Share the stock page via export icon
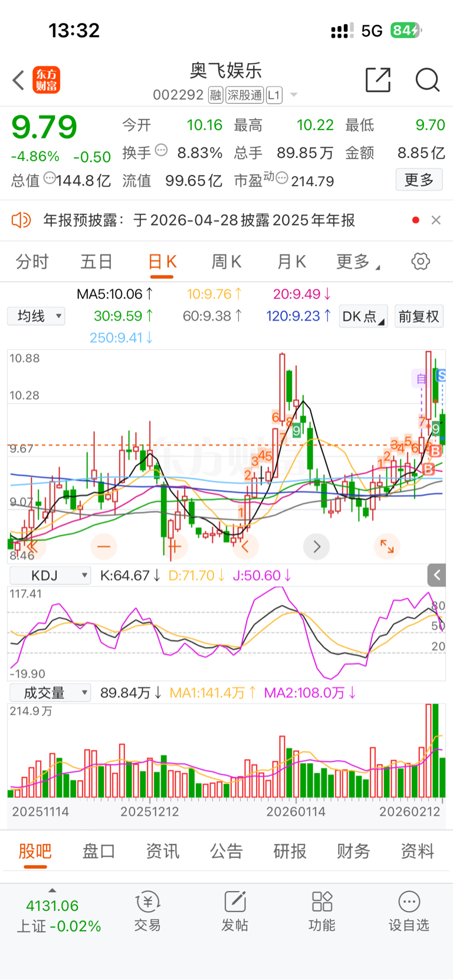 [378, 80]
